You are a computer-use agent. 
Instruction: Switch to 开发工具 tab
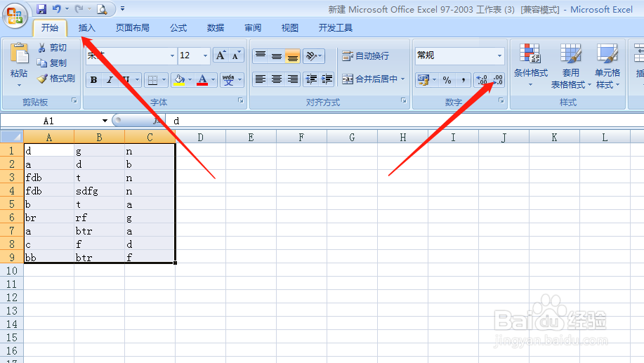coord(335,28)
